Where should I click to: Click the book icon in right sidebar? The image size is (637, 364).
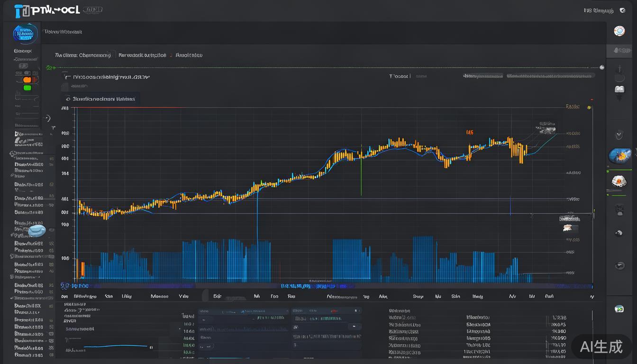pos(619,89)
